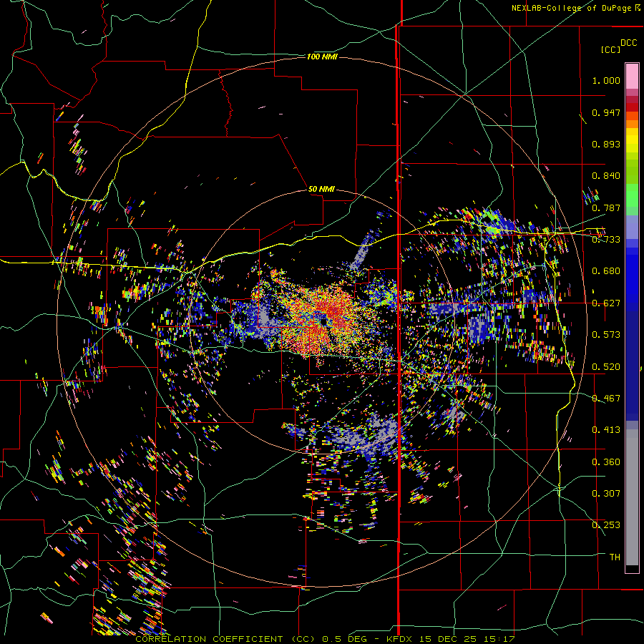This screenshot has height=644, width=644.
Task: Click the 0.627 value on the legend
Action: tap(606, 303)
